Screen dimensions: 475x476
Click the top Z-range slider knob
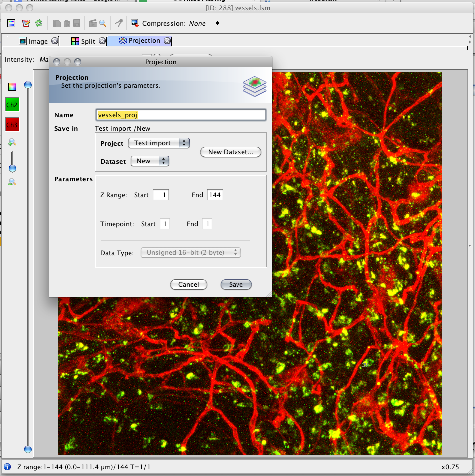(x=28, y=85)
